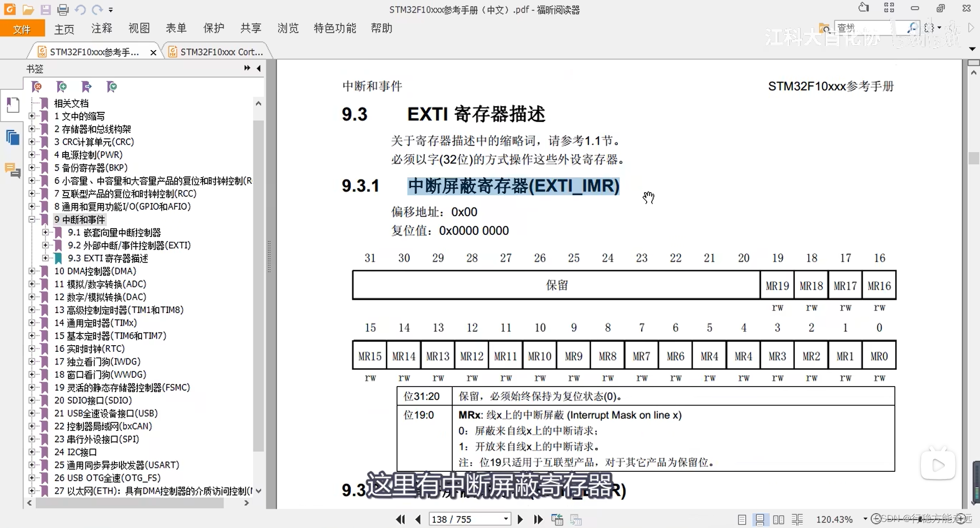Click the Undo arrow icon
The height and width of the screenshot is (528, 980).
coord(80,9)
